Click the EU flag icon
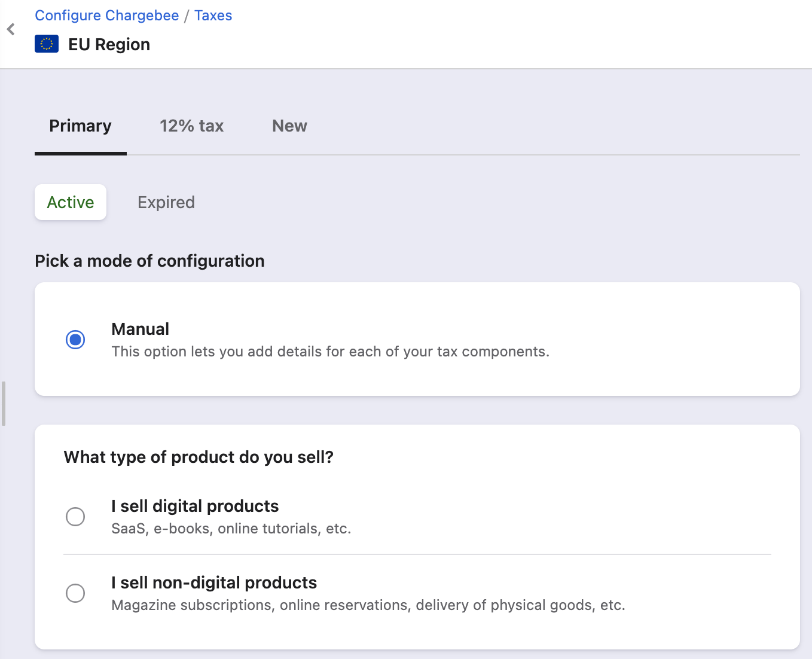 [x=47, y=44]
